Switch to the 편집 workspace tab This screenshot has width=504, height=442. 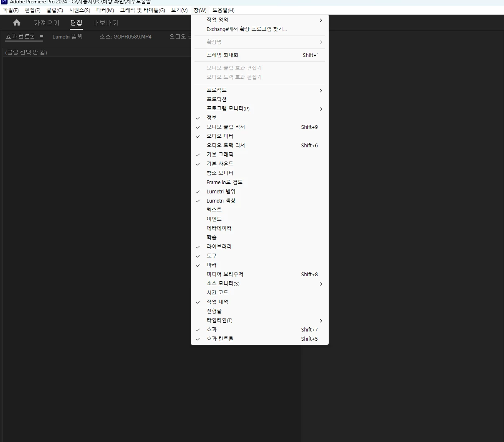76,23
